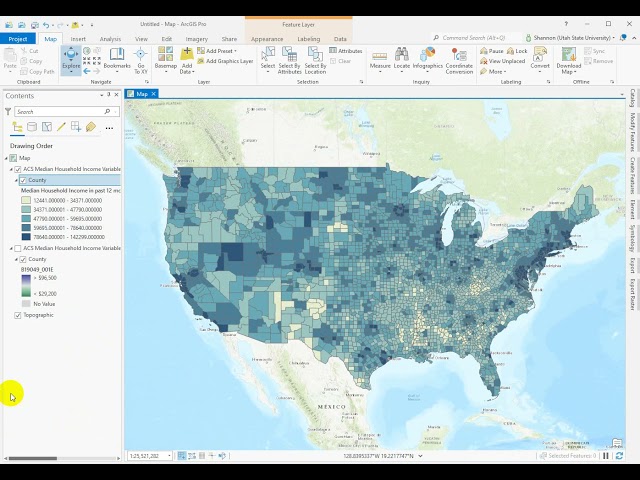Switch Contents to List By Data Source
The height and width of the screenshot is (480, 640).
32,127
